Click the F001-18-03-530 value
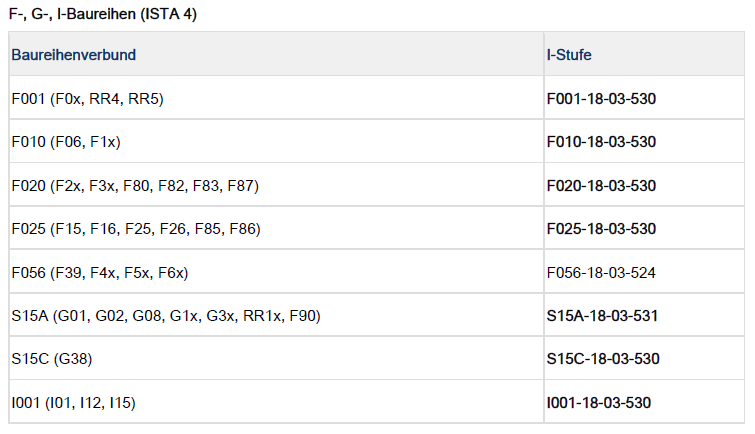 click(601, 99)
